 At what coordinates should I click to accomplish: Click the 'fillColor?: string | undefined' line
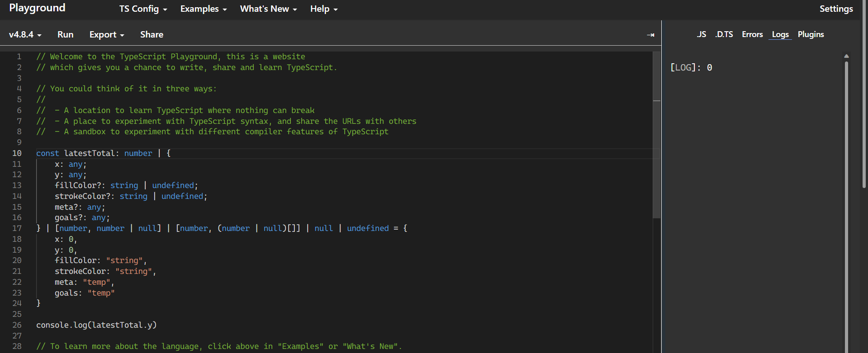tap(126, 185)
